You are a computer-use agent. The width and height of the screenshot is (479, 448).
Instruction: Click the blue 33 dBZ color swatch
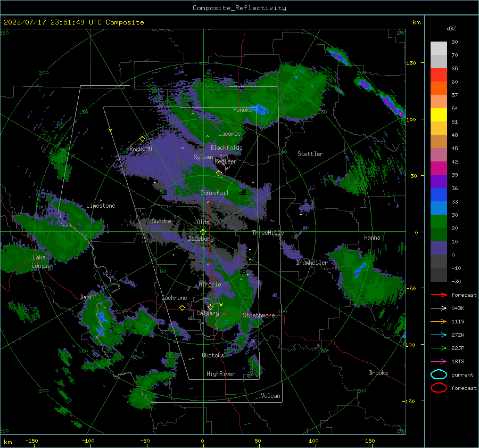click(x=439, y=195)
